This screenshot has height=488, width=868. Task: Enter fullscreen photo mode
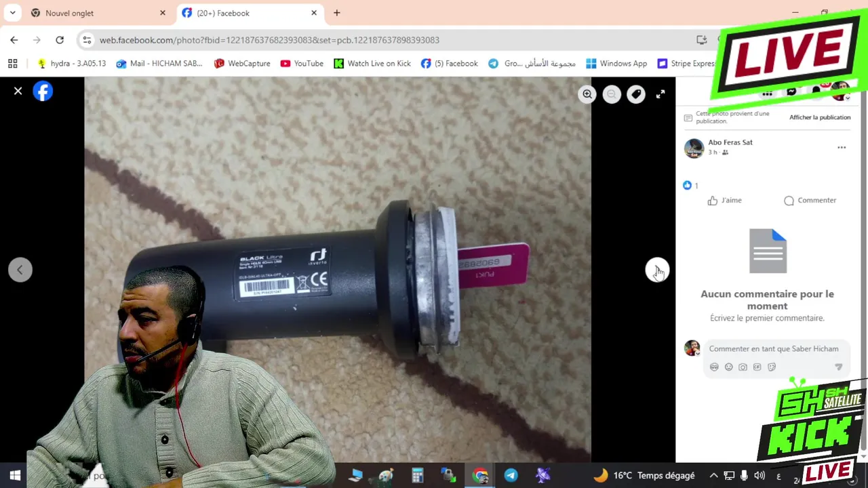coord(660,94)
